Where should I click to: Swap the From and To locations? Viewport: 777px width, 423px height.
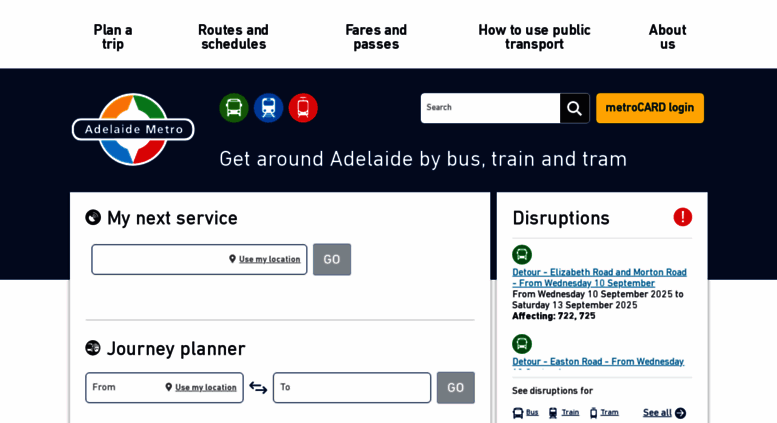pos(258,388)
